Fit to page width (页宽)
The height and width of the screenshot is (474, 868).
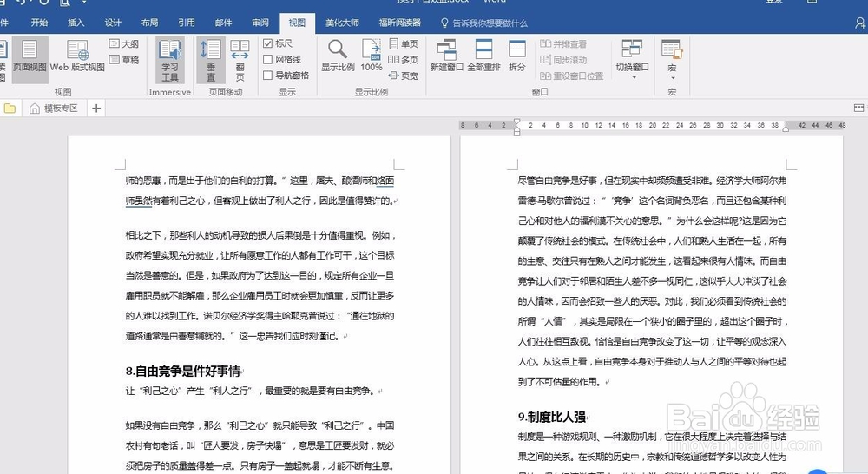[404, 76]
